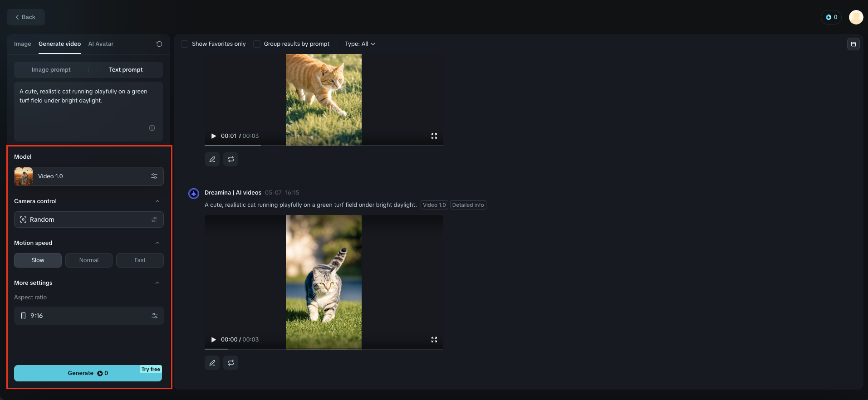Screen dimensions: 868x400
Task: Click edit pencil icon under the orange cat video
Action: pyautogui.click(x=212, y=159)
